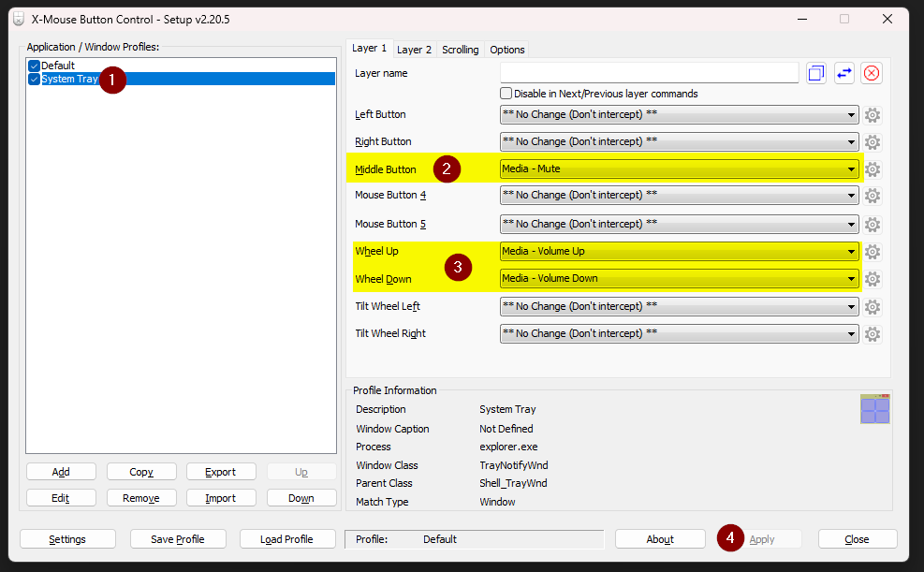Close the X-Mouse Button Control window
Screen dimensions: 924x572
point(887,19)
